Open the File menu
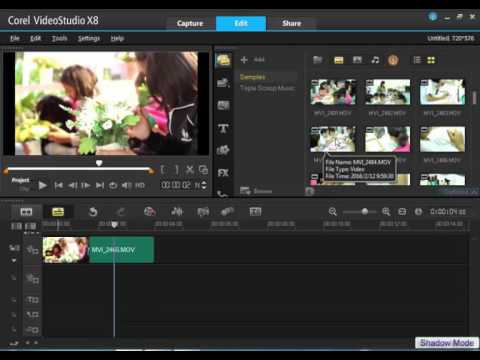Image resolution: width=480 pixels, height=360 pixels. coord(15,39)
